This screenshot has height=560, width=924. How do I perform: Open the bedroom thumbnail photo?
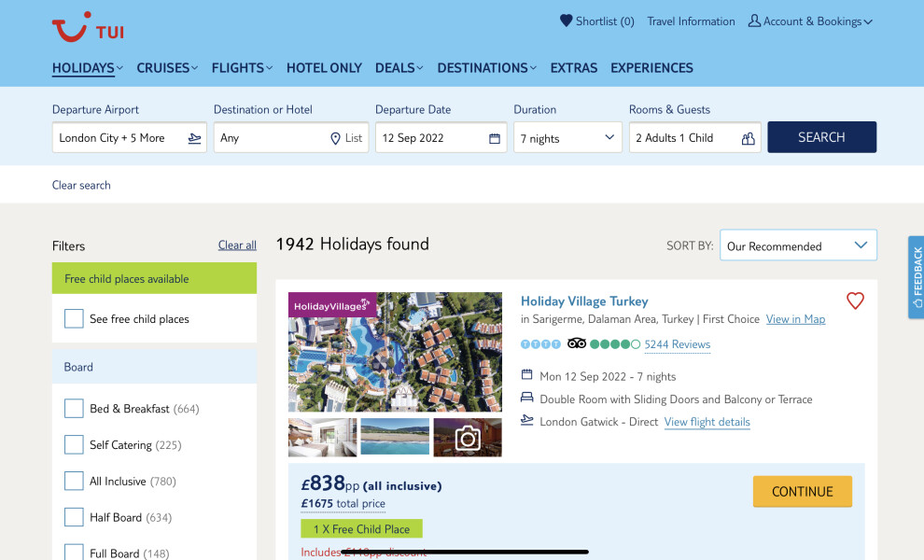322,438
